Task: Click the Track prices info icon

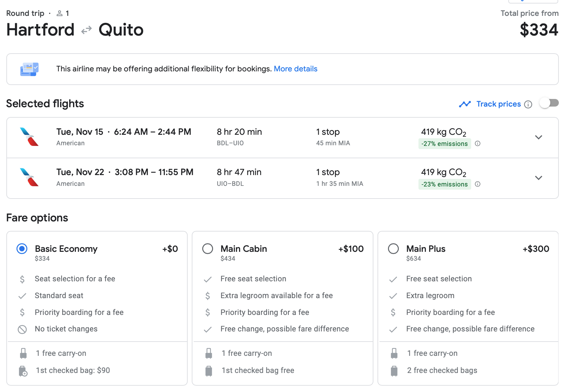Action: pyautogui.click(x=528, y=104)
